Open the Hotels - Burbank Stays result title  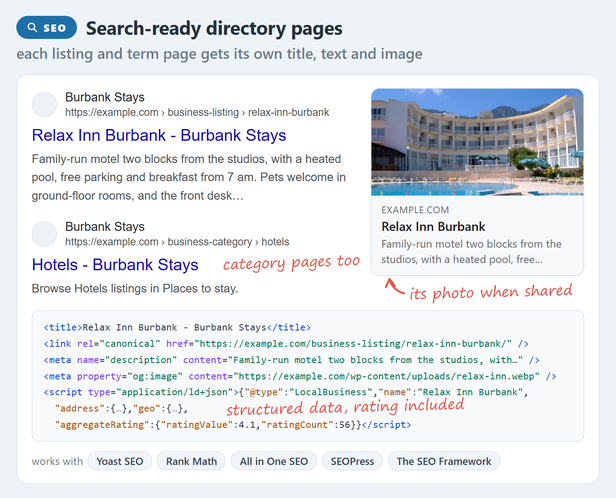point(115,265)
